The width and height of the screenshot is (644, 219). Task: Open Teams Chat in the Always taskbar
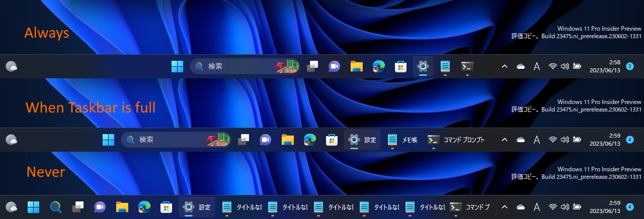[335, 66]
